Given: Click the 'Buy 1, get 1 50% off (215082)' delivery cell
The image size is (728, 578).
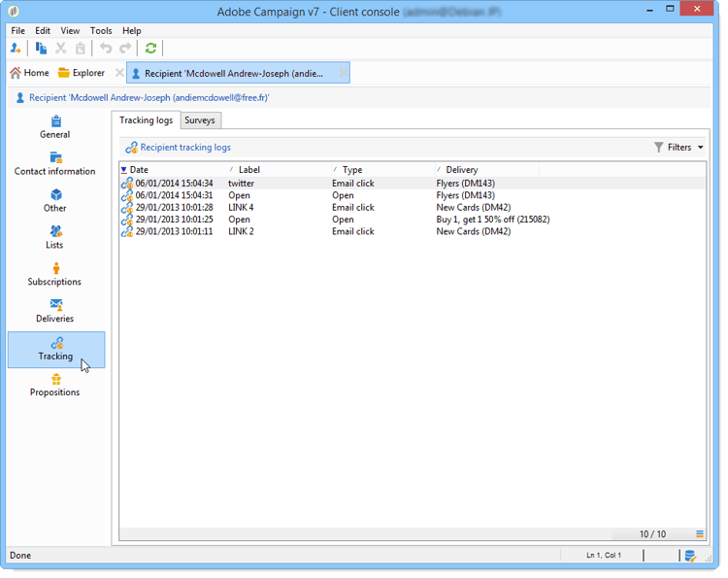Looking at the screenshot, I should click(492, 220).
